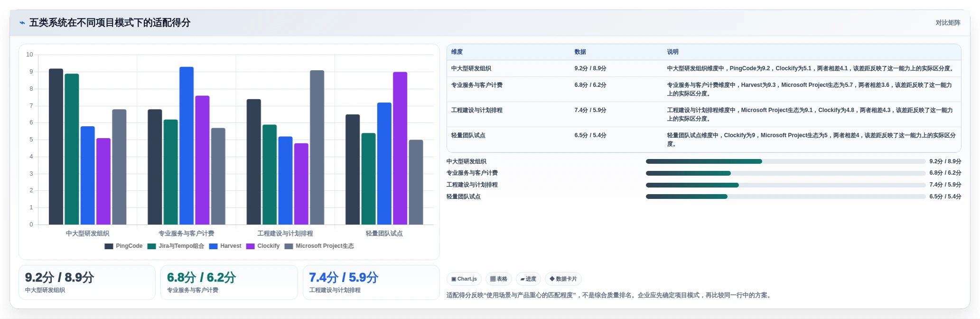
Task: Click the 专业服务与客户计费 progress bar
Action: click(x=785, y=173)
